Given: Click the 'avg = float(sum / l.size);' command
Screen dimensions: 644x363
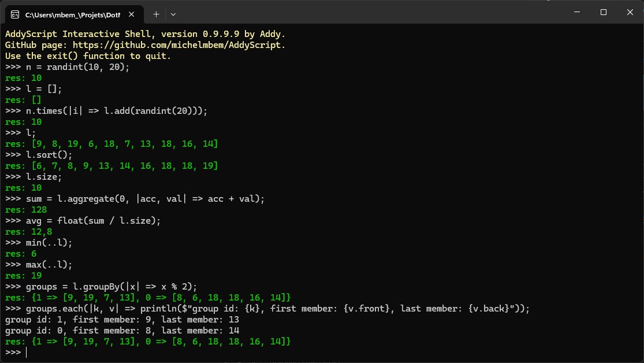Looking at the screenshot, I should [93, 221].
